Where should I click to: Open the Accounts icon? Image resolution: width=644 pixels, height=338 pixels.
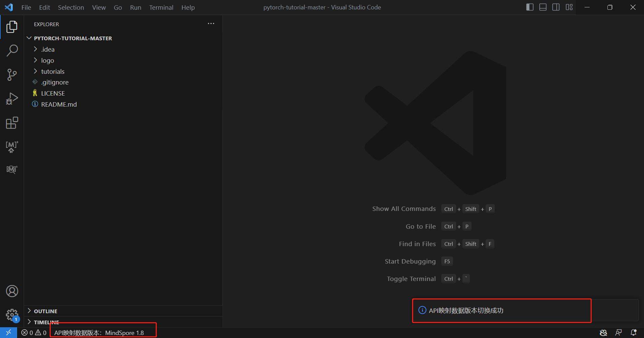(12, 291)
